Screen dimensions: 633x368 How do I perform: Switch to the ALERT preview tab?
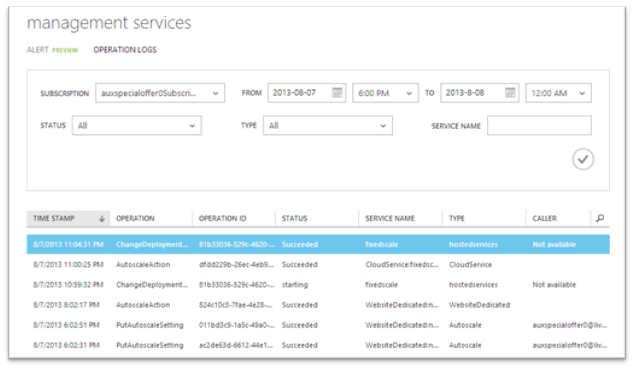(52, 50)
